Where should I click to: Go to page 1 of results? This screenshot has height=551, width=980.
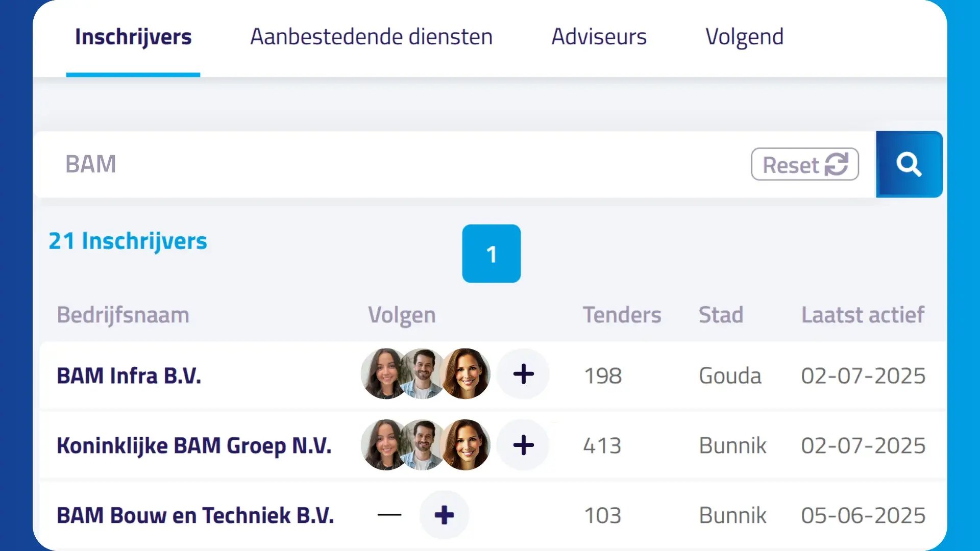click(492, 254)
